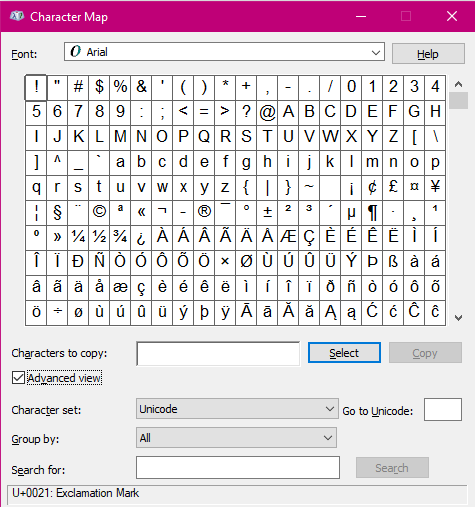The width and height of the screenshot is (475, 507).
Task: Click the Select button
Action: click(x=344, y=352)
